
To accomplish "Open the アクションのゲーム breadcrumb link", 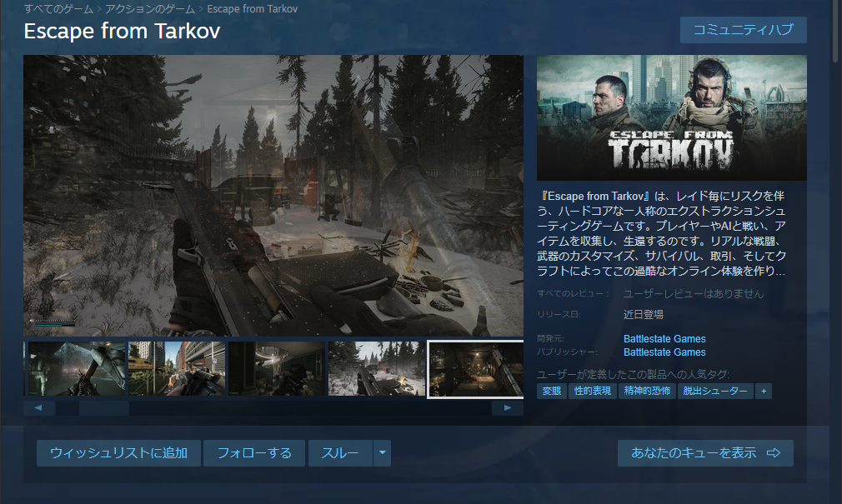I will click(150, 8).
